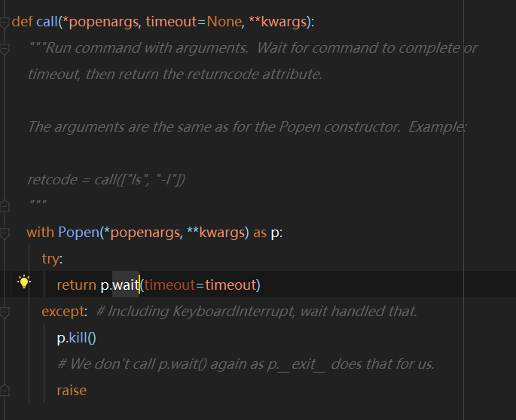The image size is (516, 420).
Task: Collapse the def call function fold marker
Action: 5,23
